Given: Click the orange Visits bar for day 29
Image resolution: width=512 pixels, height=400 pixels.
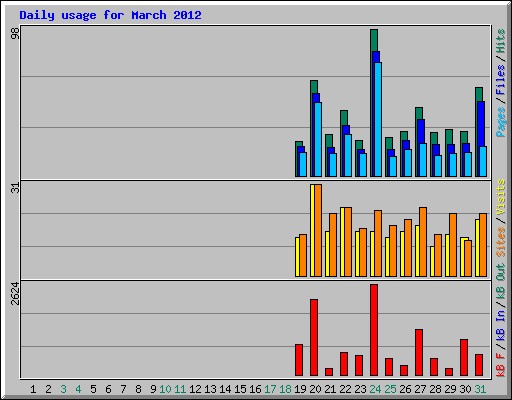Looking at the screenshot, I should click(453, 245).
